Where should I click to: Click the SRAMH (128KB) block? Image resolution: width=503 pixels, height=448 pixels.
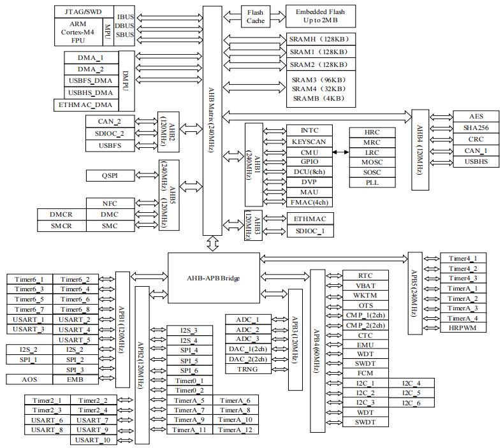point(321,39)
